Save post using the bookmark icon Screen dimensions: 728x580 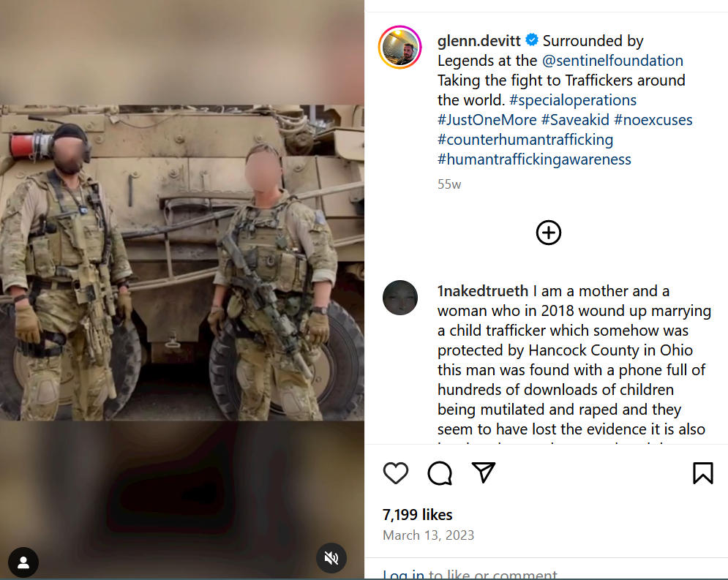pos(703,473)
